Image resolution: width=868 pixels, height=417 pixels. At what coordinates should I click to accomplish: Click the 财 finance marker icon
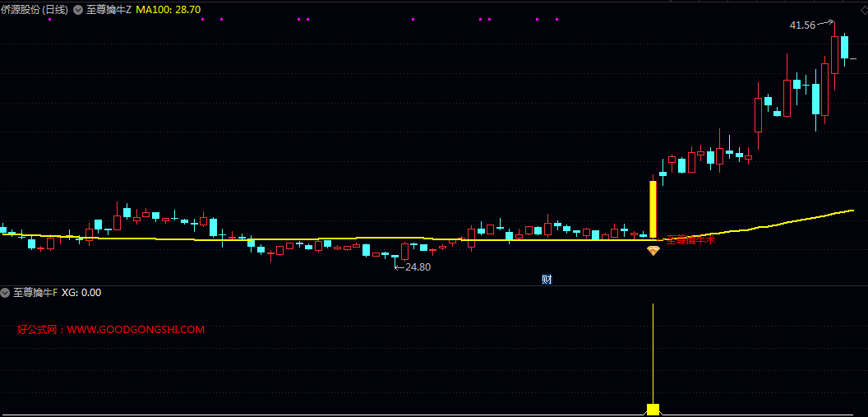547,280
